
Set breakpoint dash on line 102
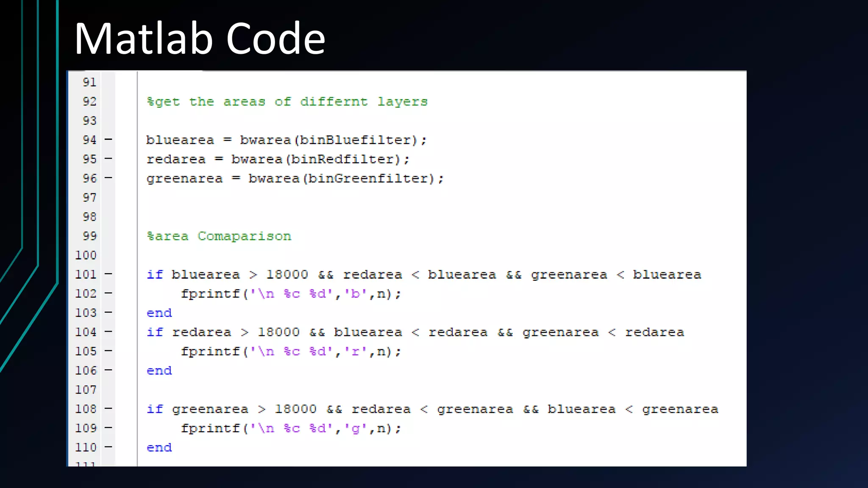[x=108, y=293]
